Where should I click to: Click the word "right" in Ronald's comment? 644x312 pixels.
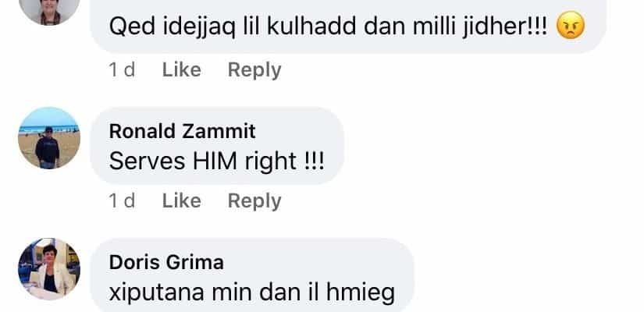[x=271, y=161]
